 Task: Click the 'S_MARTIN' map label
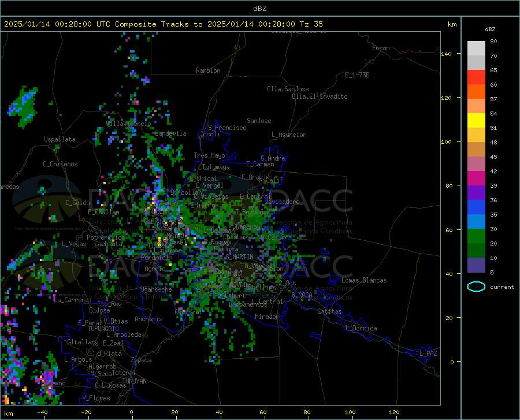point(239,257)
